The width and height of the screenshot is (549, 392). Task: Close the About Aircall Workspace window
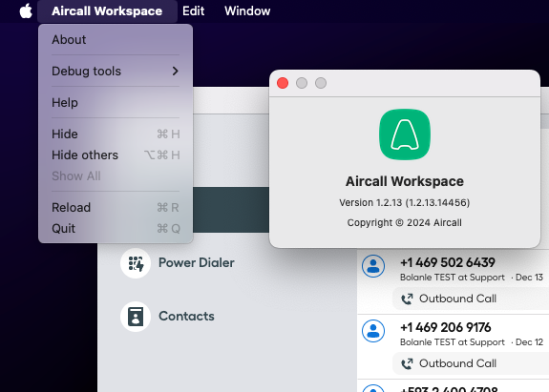pos(283,83)
